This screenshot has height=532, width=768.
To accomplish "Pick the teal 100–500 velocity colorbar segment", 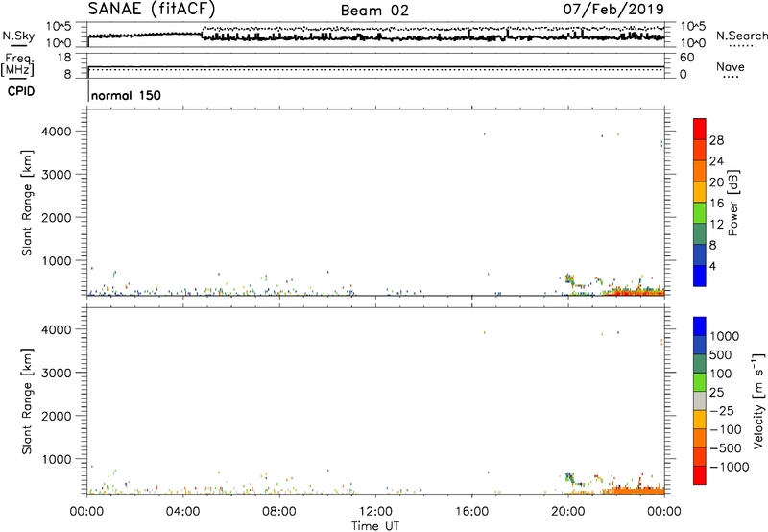I will [700, 364].
